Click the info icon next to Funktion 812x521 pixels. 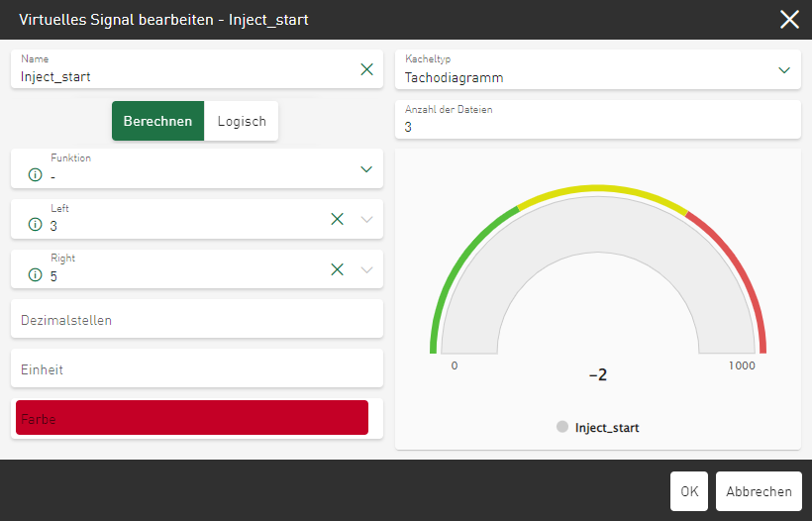pyautogui.click(x=36, y=175)
